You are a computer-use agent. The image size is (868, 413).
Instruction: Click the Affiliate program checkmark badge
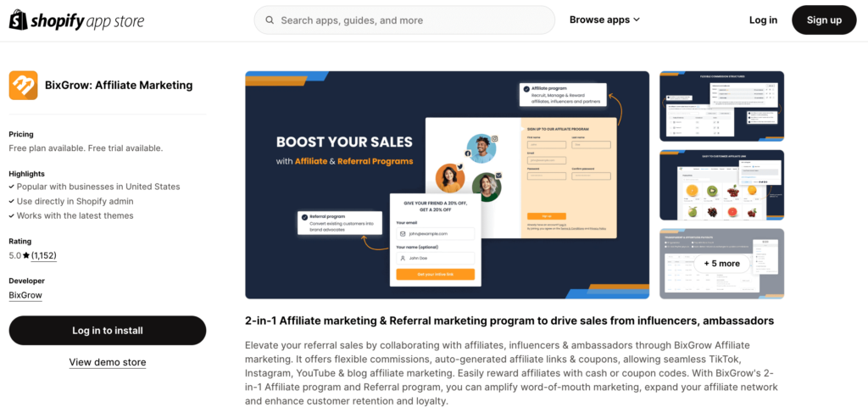[x=526, y=88]
